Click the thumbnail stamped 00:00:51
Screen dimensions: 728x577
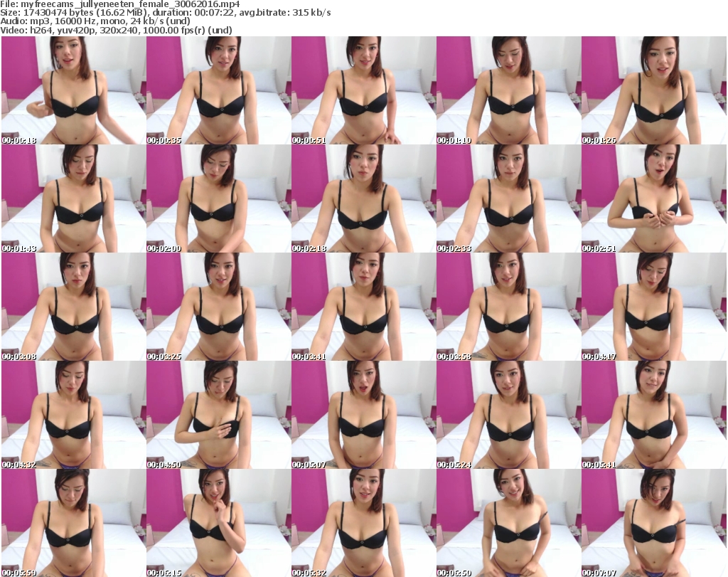(363, 90)
